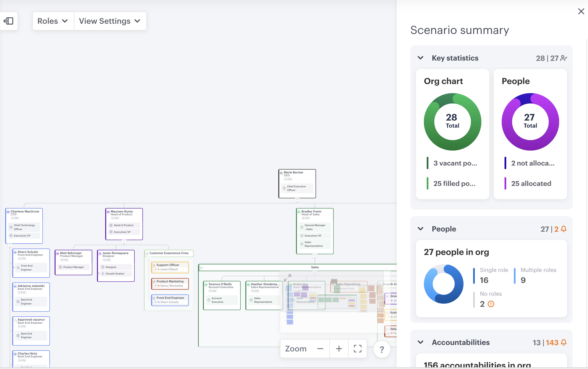Click the role badge icon on Chief Executive Officer
This screenshot has height=369, width=588.
pyautogui.click(x=284, y=188)
